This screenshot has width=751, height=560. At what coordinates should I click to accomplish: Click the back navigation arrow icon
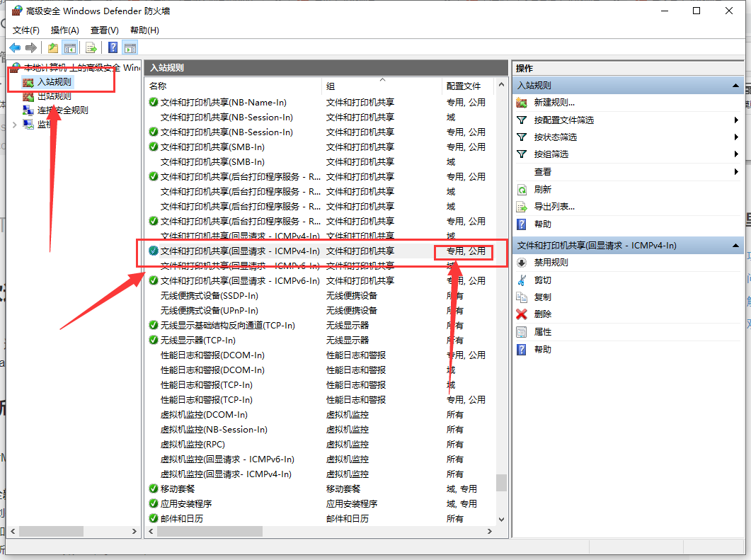(15, 47)
